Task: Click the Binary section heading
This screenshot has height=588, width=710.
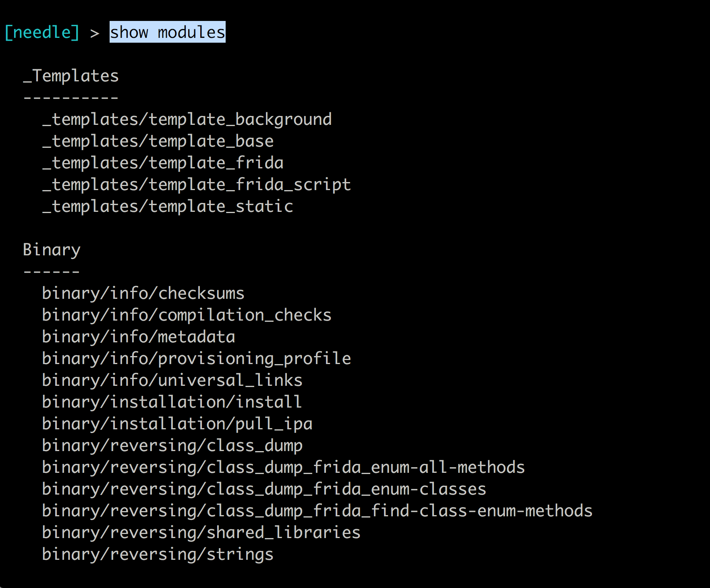Action: click(52, 250)
